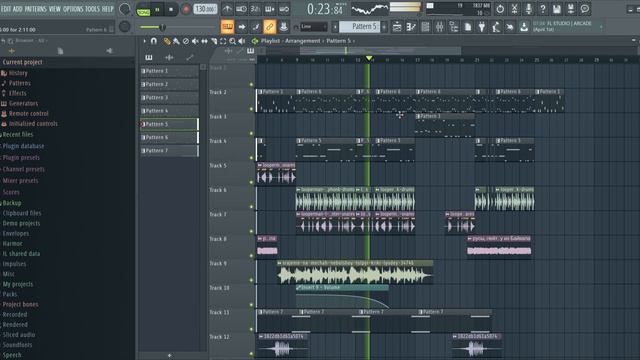Screen dimensions: 640x360
Task: Enable wait for input before recording
Action: coord(241,9)
